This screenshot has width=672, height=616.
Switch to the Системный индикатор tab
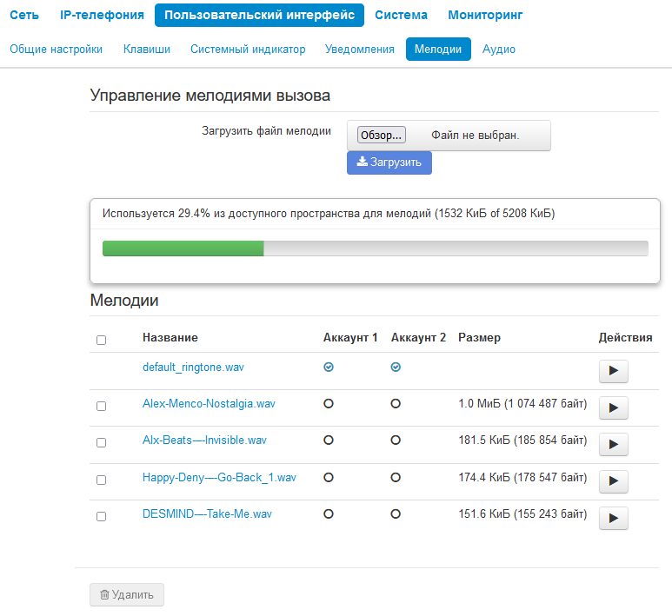click(248, 50)
